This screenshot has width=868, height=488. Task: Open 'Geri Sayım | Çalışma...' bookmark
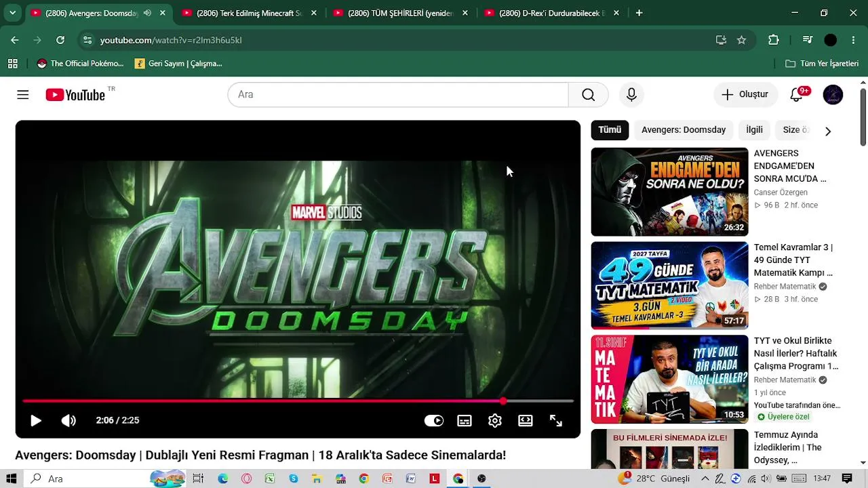pos(178,64)
